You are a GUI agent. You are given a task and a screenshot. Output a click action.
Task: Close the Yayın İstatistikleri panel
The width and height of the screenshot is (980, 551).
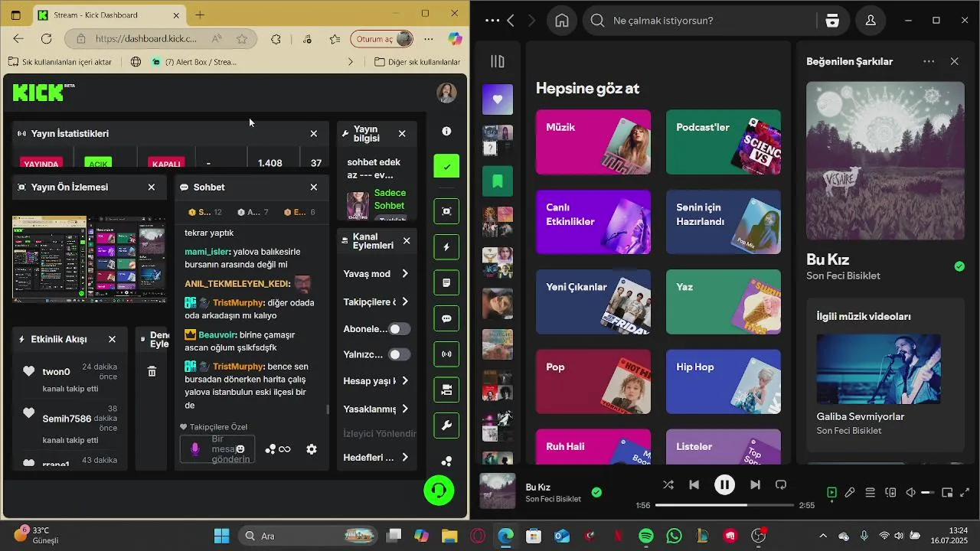pyautogui.click(x=314, y=133)
